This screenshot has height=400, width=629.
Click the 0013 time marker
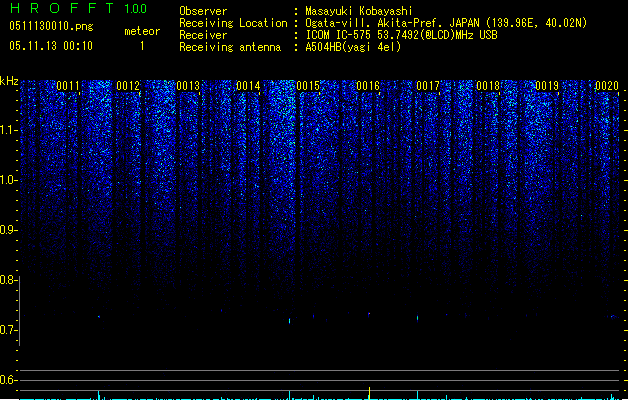(188, 86)
